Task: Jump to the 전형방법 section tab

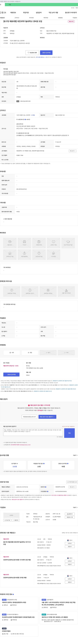Action: coord(60,18)
